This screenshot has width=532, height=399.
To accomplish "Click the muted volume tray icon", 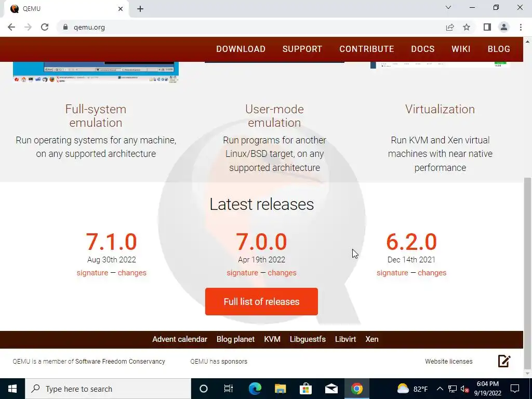I will click(x=464, y=389).
